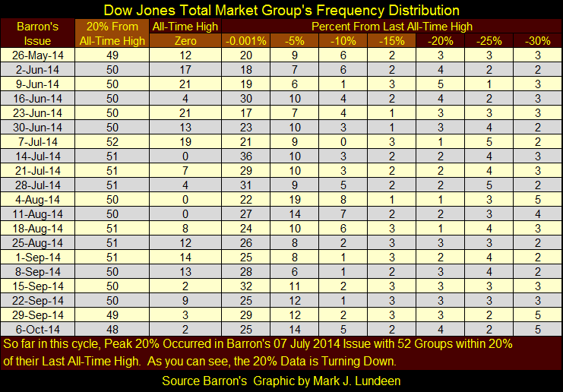Select the All-Time High value 12 in 26-May-14 row

pos(185,55)
